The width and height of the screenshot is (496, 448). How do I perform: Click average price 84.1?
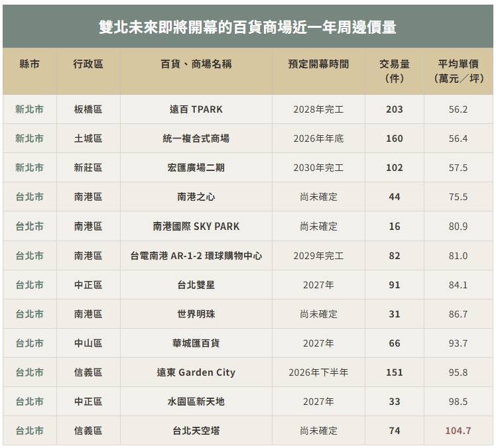[x=458, y=285]
